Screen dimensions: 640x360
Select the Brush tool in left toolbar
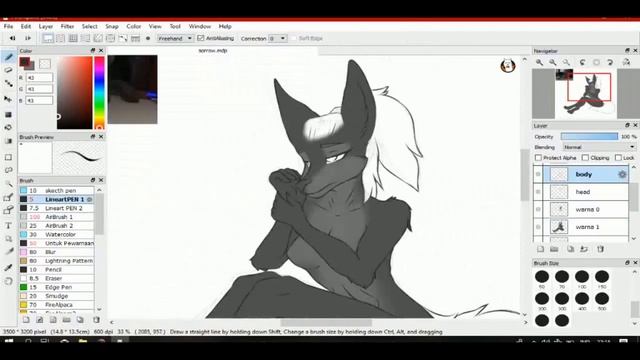pos(9,57)
